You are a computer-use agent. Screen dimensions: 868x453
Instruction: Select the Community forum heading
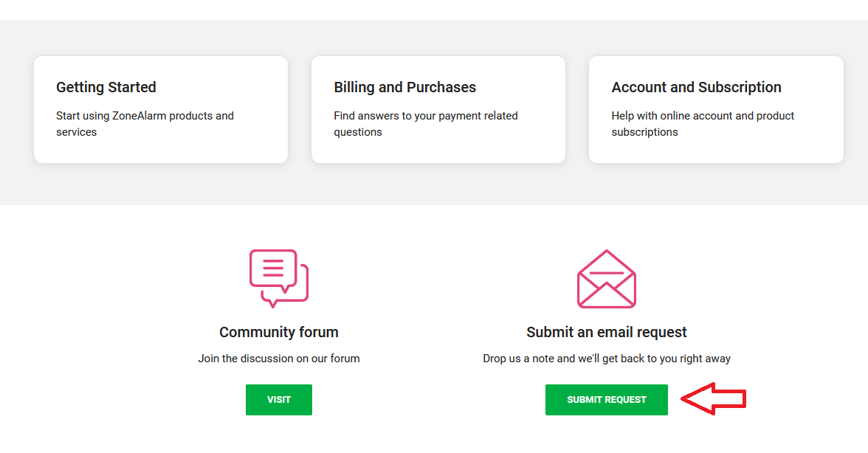point(278,332)
